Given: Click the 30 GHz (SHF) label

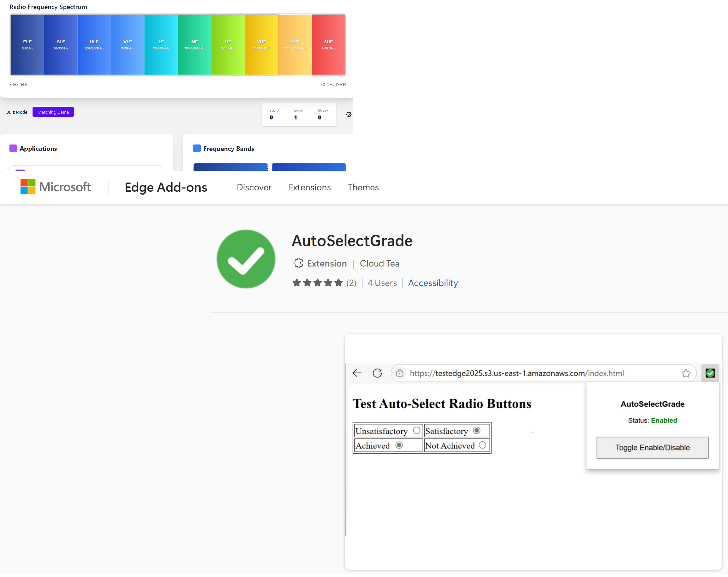Looking at the screenshot, I should click(333, 84).
